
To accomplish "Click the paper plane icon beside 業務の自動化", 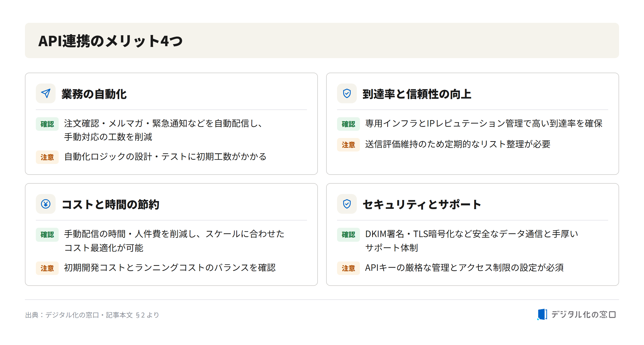I will click(x=46, y=93).
